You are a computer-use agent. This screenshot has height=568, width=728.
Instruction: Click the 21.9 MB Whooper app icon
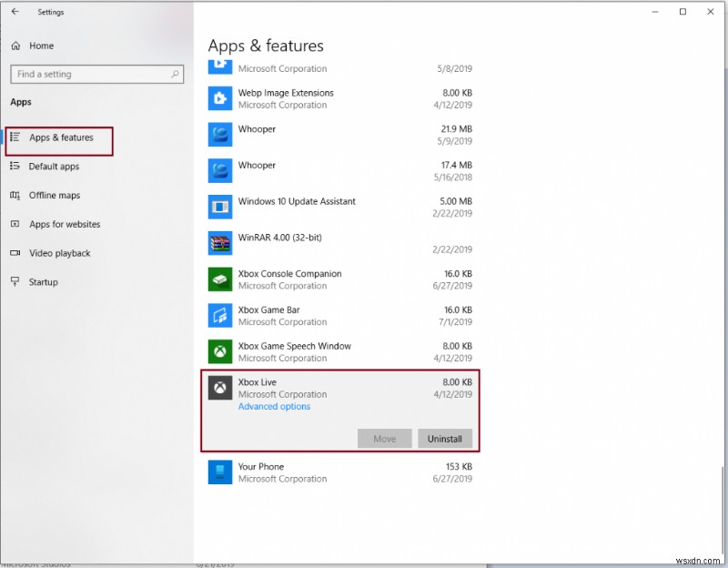[220, 134]
